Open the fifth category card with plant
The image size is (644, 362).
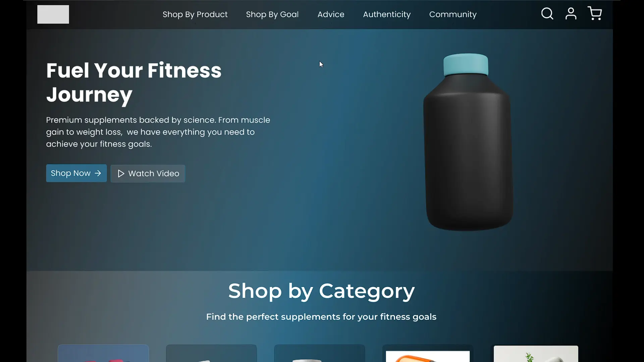click(x=536, y=353)
